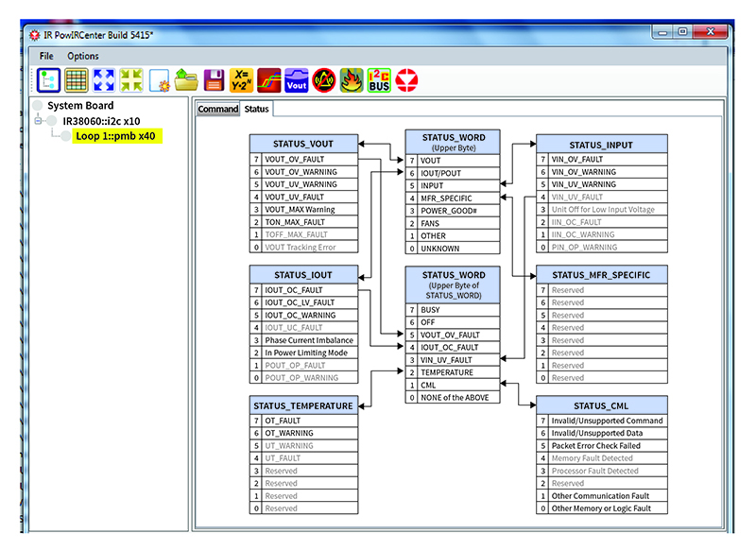Open the red graph plot icon

(x=269, y=80)
